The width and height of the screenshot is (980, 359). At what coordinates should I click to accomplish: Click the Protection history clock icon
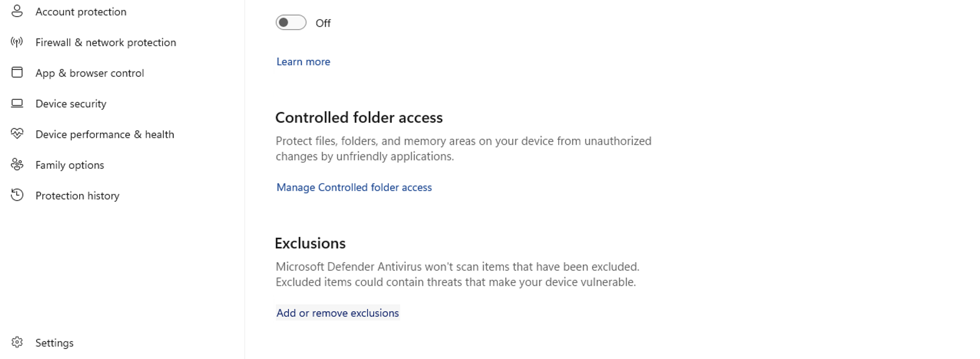[x=17, y=195]
